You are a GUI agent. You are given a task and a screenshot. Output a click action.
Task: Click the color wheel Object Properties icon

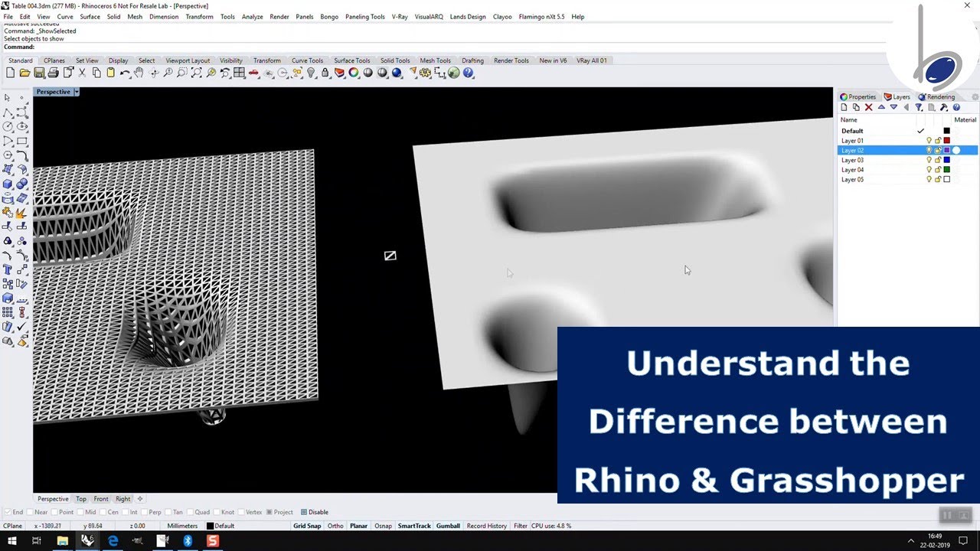(354, 73)
